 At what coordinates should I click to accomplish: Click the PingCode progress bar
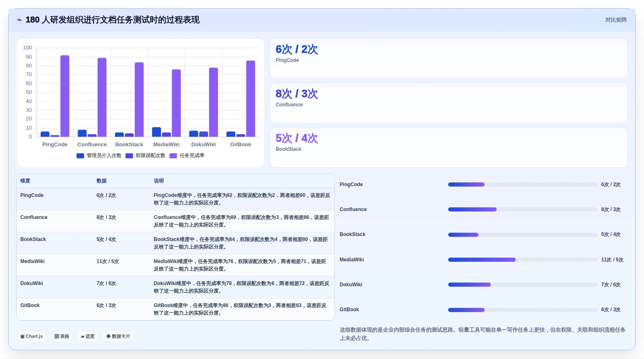pyautogui.click(x=523, y=184)
